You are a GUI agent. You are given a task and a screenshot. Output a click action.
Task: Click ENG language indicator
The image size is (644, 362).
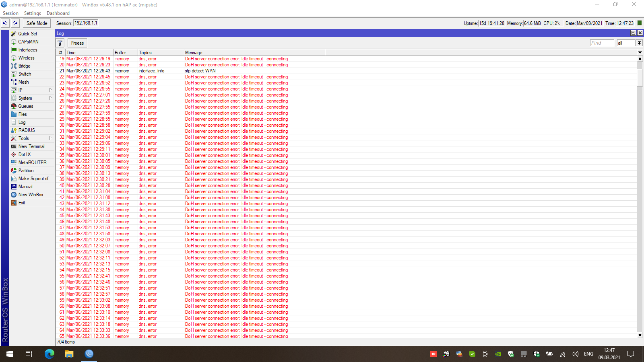[x=588, y=354]
